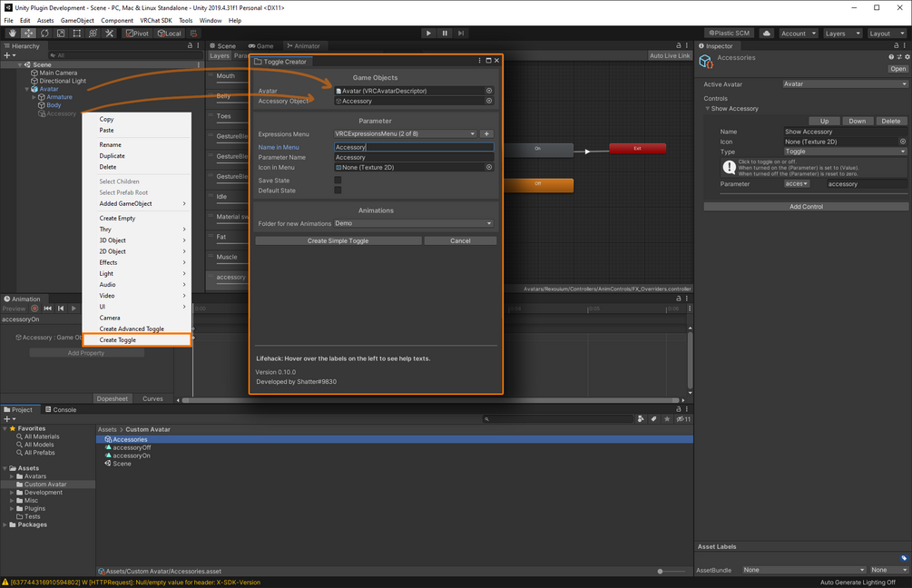Open Folder for new Animations dropdown
Screen dimensions: 912x588
(x=414, y=223)
